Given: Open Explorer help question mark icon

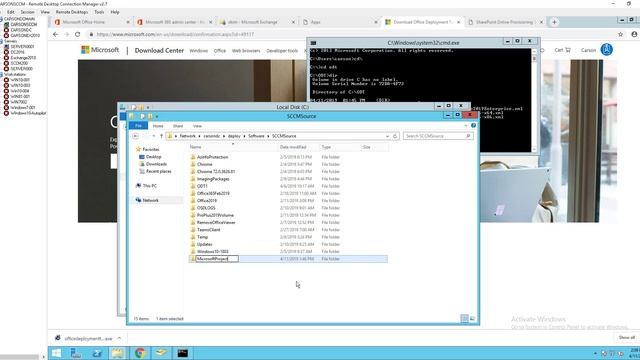Looking at the screenshot, I should (473, 126).
